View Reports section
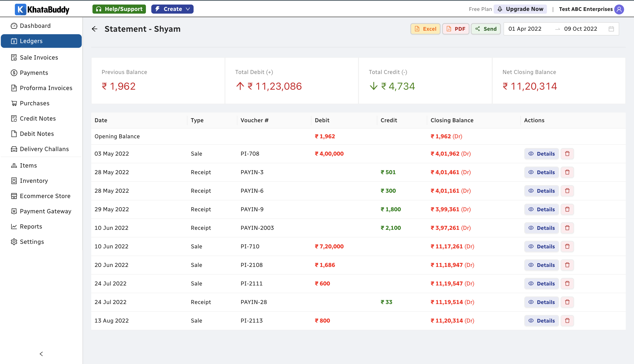The width and height of the screenshot is (634, 364). (41, 227)
